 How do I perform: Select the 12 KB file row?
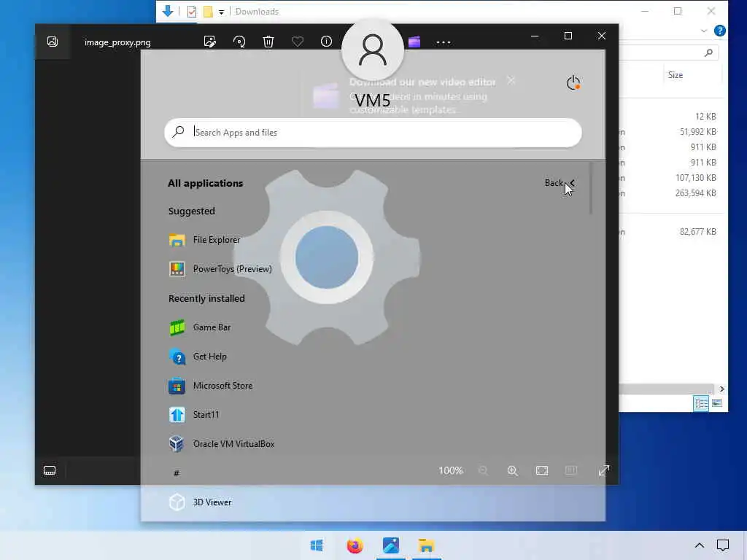(x=670, y=117)
